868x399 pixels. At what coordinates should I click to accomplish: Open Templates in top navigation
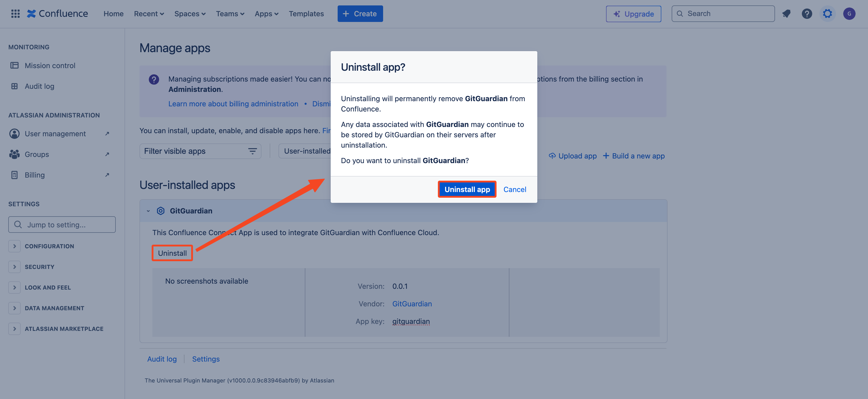point(306,14)
